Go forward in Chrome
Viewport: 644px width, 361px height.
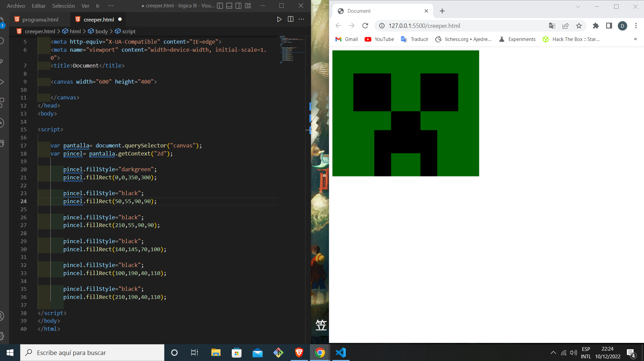352,26
